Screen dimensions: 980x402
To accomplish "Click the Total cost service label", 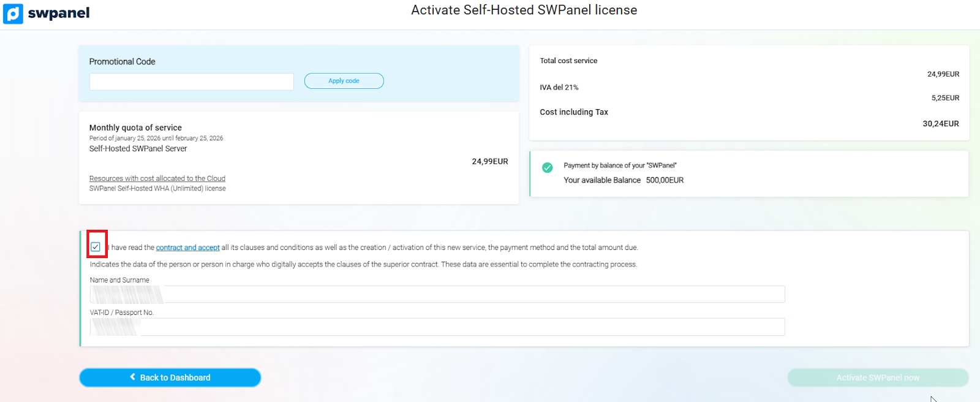I will pyautogui.click(x=568, y=61).
